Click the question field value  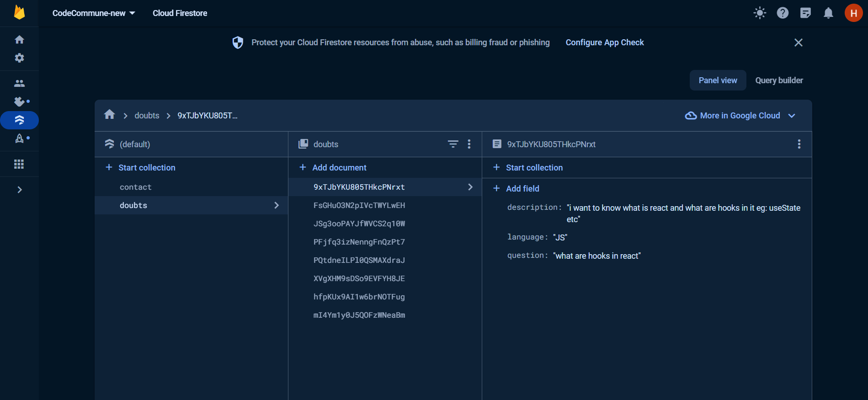pyautogui.click(x=597, y=256)
